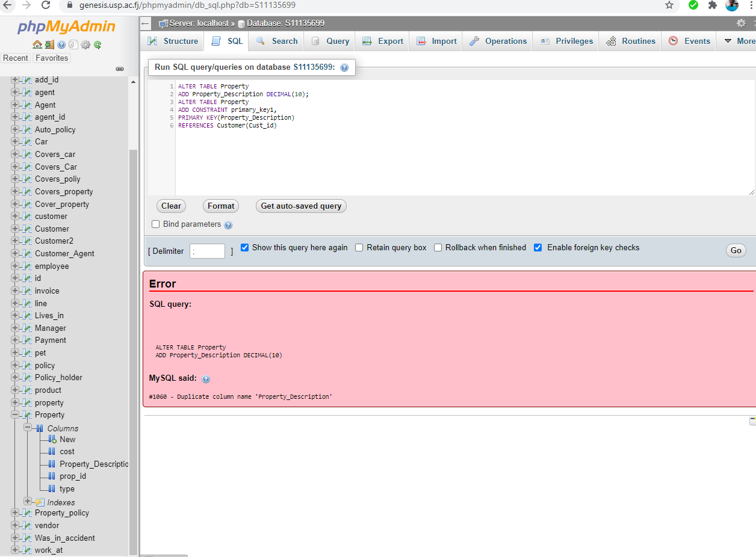Image resolution: width=756 pixels, height=557 pixels.
Task: Click the Go button to run query
Action: pyautogui.click(x=736, y=250)
